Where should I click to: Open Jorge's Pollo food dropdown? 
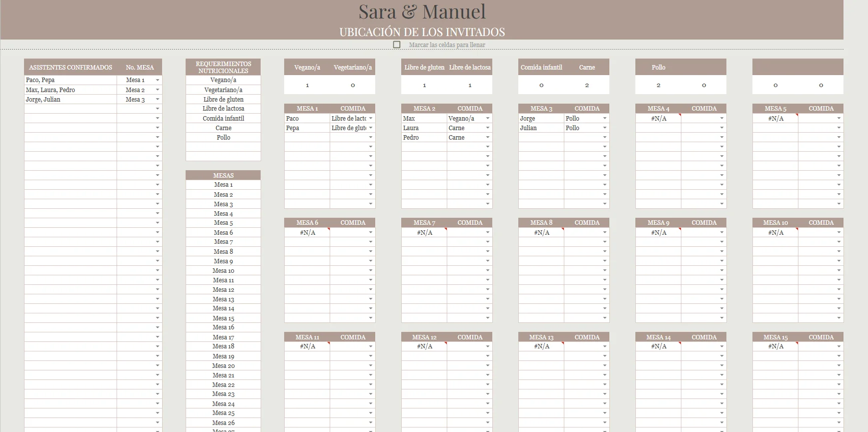605,119
